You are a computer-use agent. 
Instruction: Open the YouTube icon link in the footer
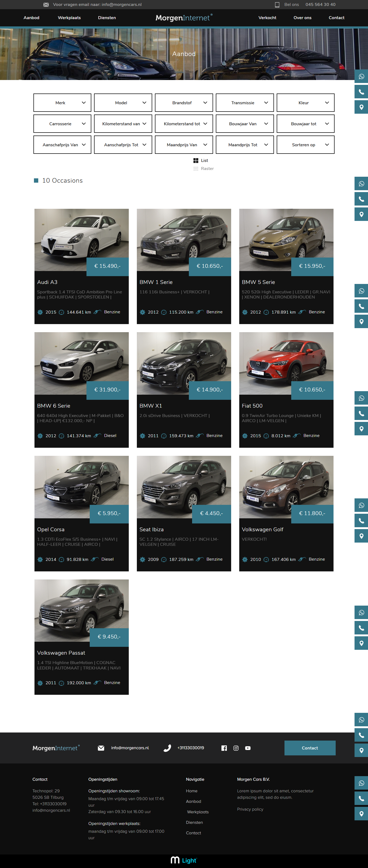pyautogui.click(x=248, y=748)
